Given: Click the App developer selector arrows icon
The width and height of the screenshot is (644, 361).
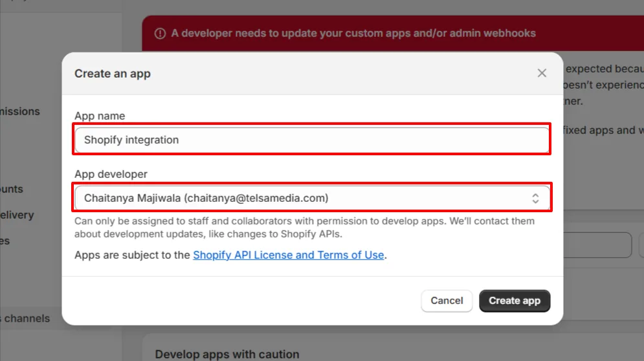Looking at the screenshot, I should coord(535,199).
